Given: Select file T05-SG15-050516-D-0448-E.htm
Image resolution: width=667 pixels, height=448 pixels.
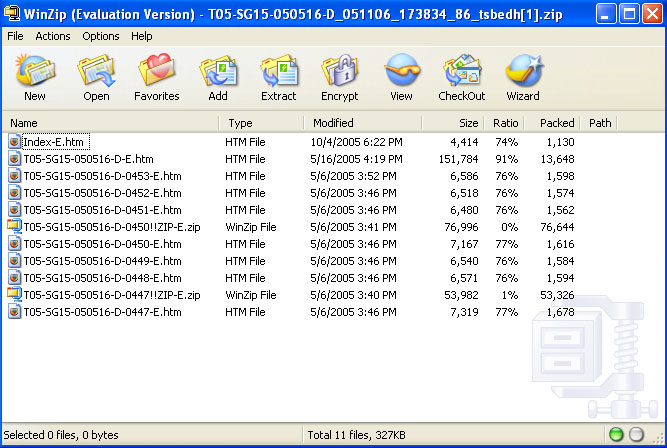Looking at the screenshot, I should 103,278.
